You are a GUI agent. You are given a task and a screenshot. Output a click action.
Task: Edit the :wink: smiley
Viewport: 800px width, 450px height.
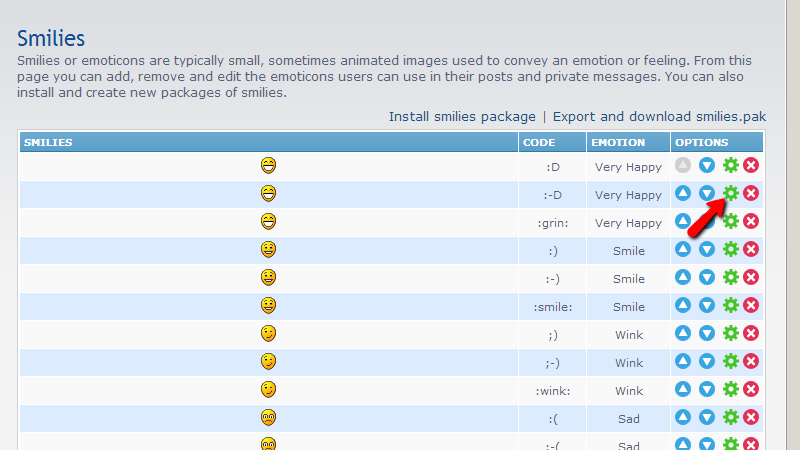(x=730, y=389)
